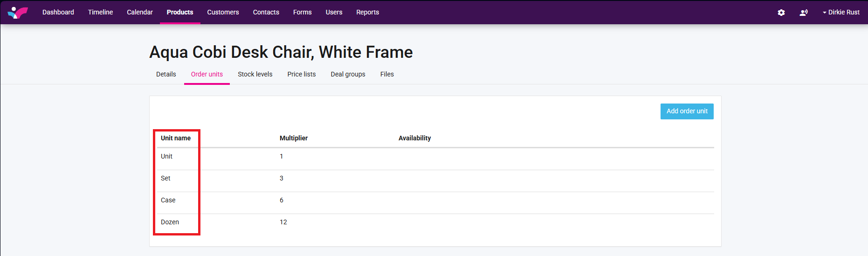Open the Files tab

(x=387, y=75)
